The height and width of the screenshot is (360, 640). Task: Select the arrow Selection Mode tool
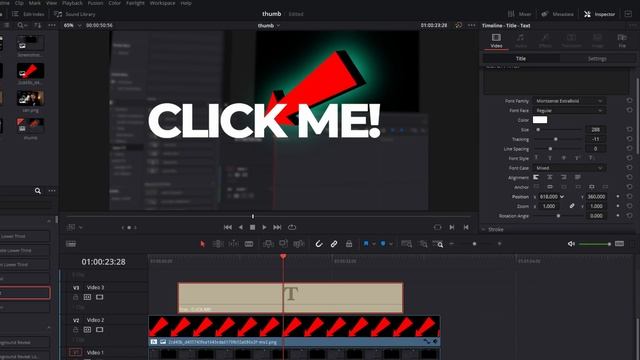[x=202, y=244]
